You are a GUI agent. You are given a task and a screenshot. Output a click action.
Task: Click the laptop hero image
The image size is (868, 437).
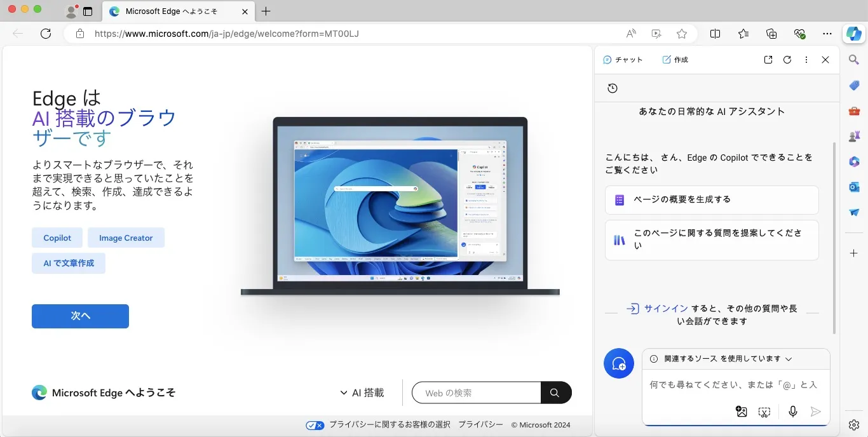click(400, 206)
